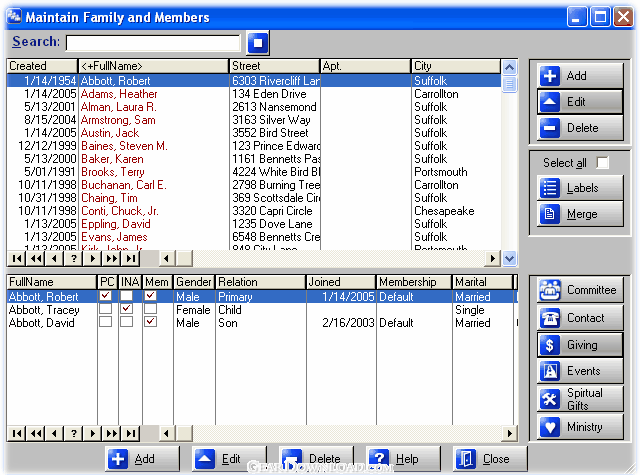Add a new member with bottom Add button
The height and width of the screenshot is (475, 640).
pos(142,459)
